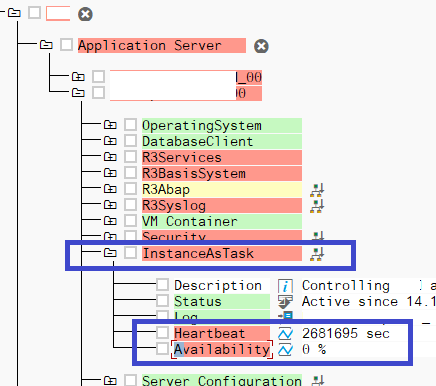Tick the R3Abap checkbox

point(130,189)
